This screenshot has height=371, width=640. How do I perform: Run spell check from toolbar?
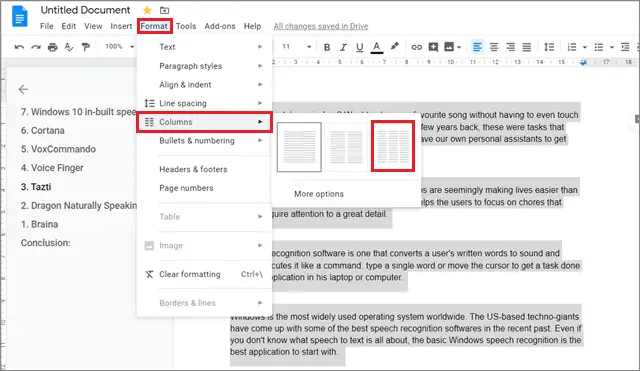point(69,47)
